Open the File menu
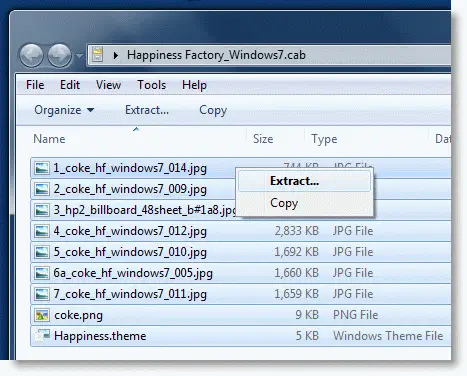The image size is (467, 376). [35, 85]
